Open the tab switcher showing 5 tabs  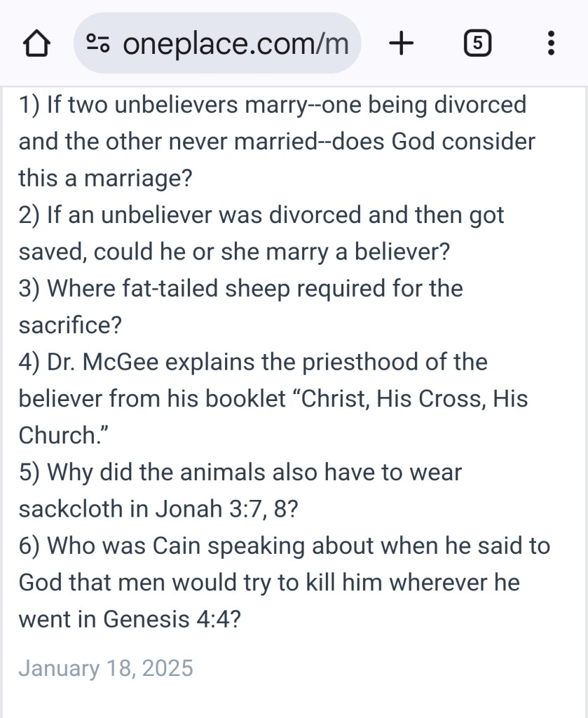click(477, 44)
